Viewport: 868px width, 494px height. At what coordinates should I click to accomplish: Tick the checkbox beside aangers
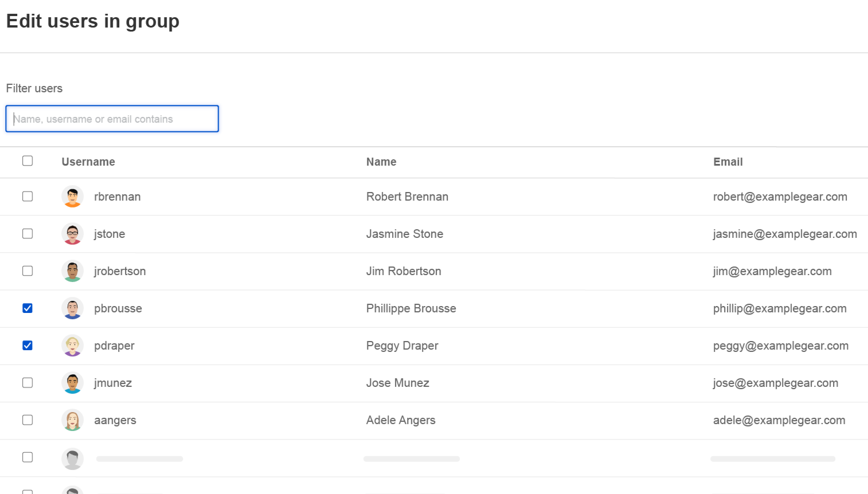tap(28, 420)
